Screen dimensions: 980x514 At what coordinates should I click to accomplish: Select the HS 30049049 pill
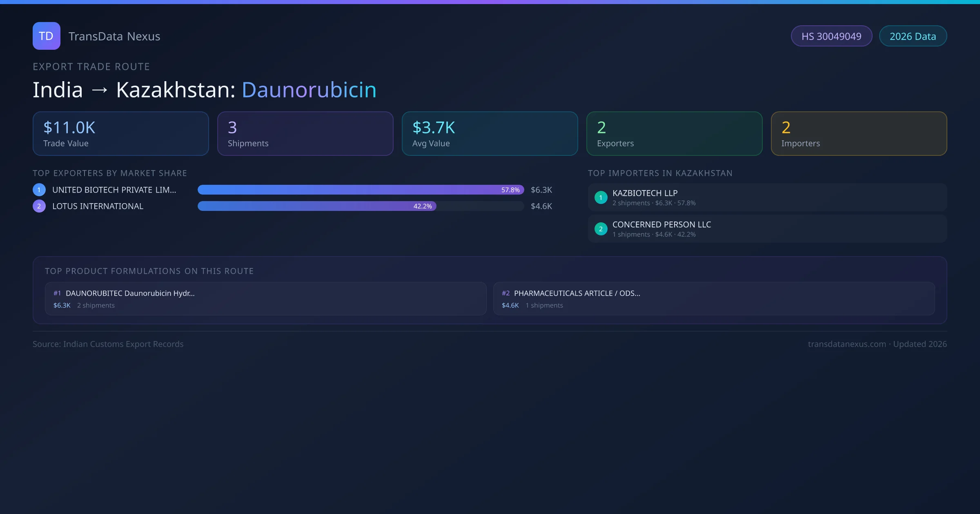coord(831,36)
